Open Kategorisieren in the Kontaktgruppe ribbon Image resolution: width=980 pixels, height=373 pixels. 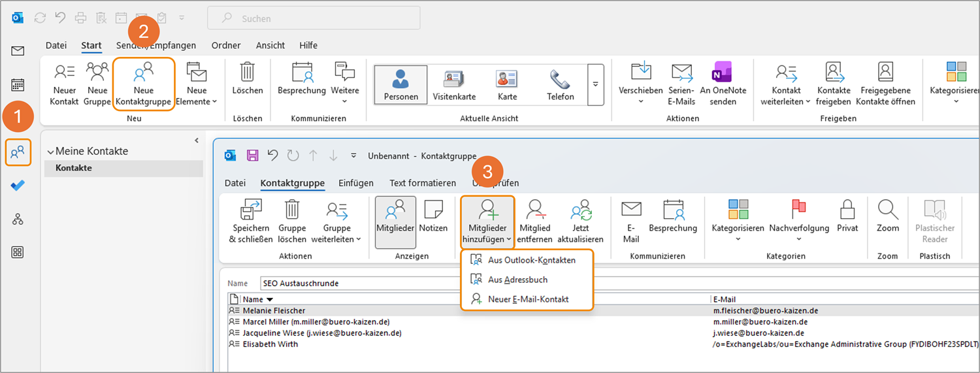tap(738, 221)
